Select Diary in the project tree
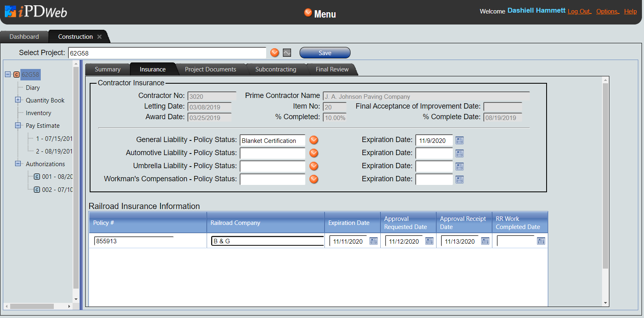The image size is (644, 318). tap(33, 88)
